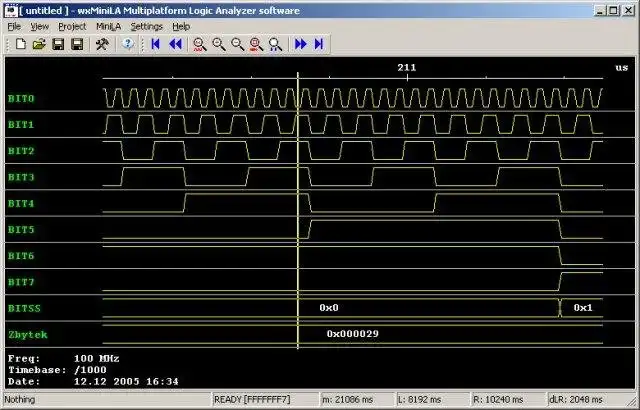Jump to start with bar-and-left-arrow icon

click(x=156, y=44)
